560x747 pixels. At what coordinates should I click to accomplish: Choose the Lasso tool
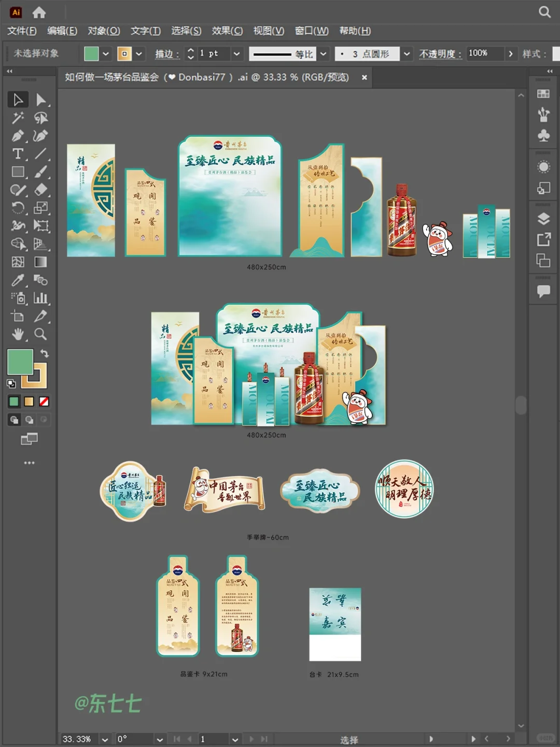[40, 118]
